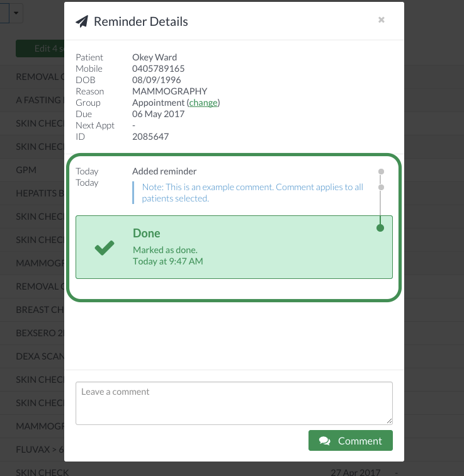Close the Reminder Details dialog
The image size is (464, 476).
[x=382, y=20]
